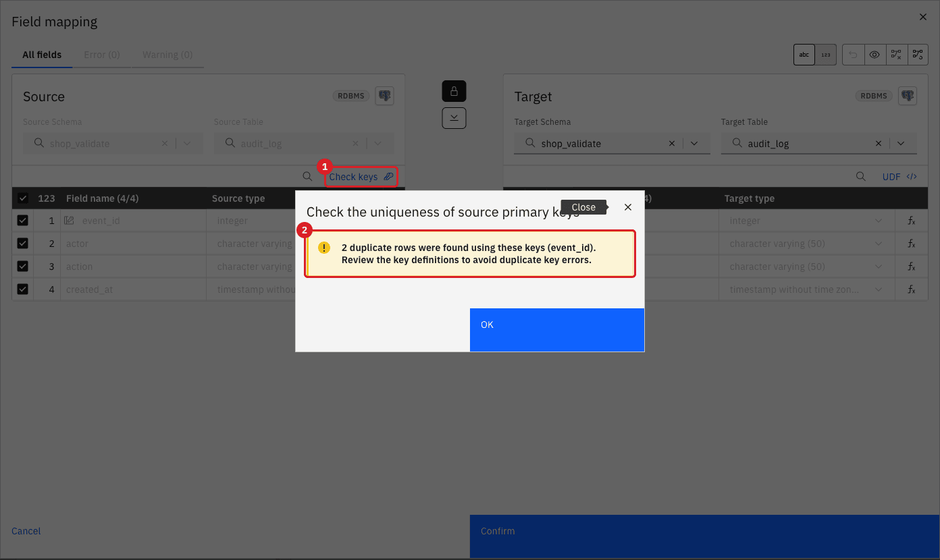Close the uniqueness check dialog with X
Screen dimensions: 940x560
point(628,207)
